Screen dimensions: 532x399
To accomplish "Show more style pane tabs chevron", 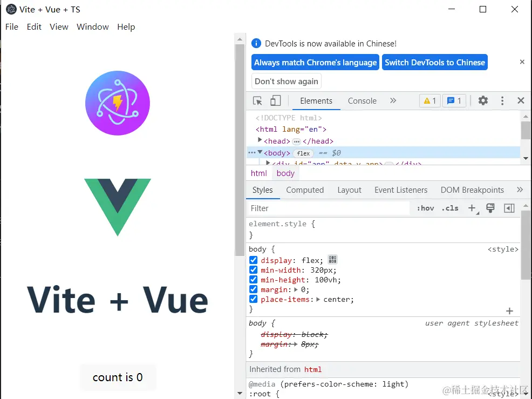I will [x=520, y=190].
